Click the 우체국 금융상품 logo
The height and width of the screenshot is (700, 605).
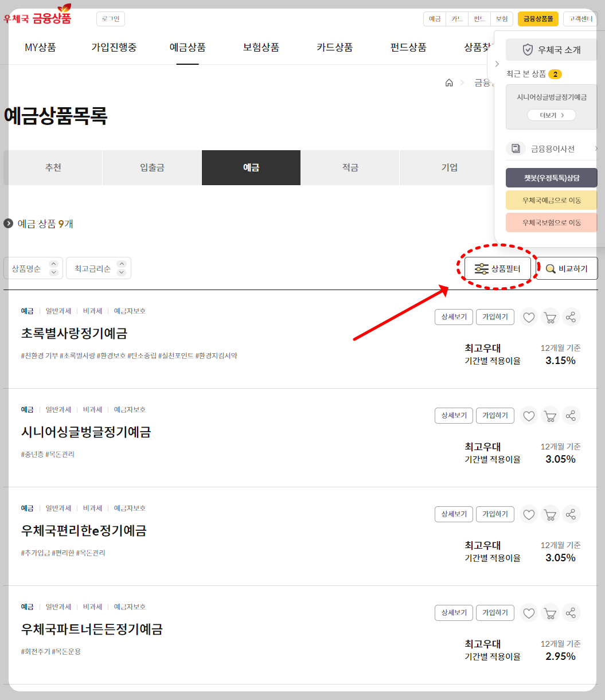pyautogui.click(x=38, y=14)
